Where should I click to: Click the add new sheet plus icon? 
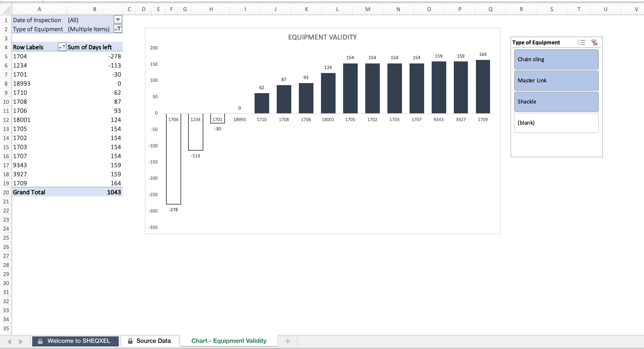tap(288, 341)
